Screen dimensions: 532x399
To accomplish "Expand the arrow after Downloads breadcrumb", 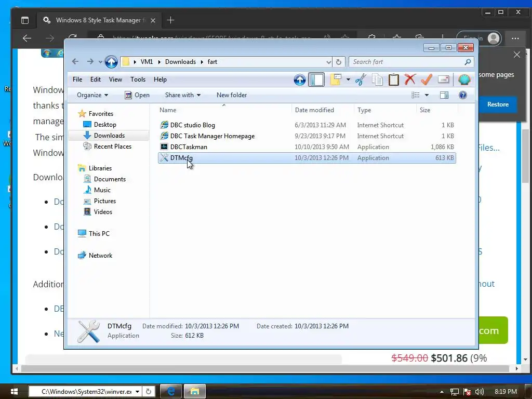I will pyautogui.click(x=202, y=62).
